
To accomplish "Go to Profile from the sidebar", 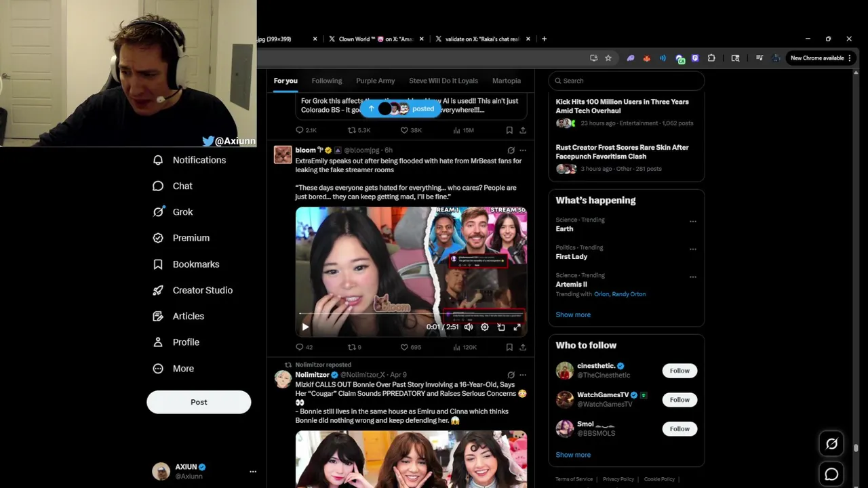I will click(x=176, y=342).
